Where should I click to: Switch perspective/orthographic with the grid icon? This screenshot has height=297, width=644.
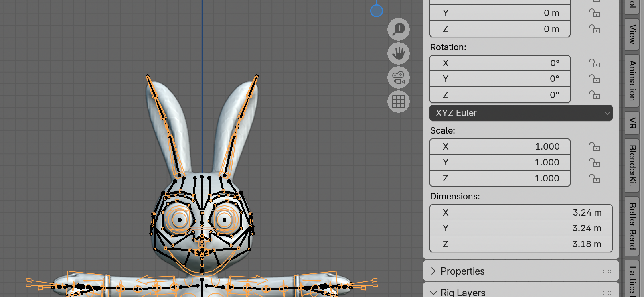click(x=399, y=102)
